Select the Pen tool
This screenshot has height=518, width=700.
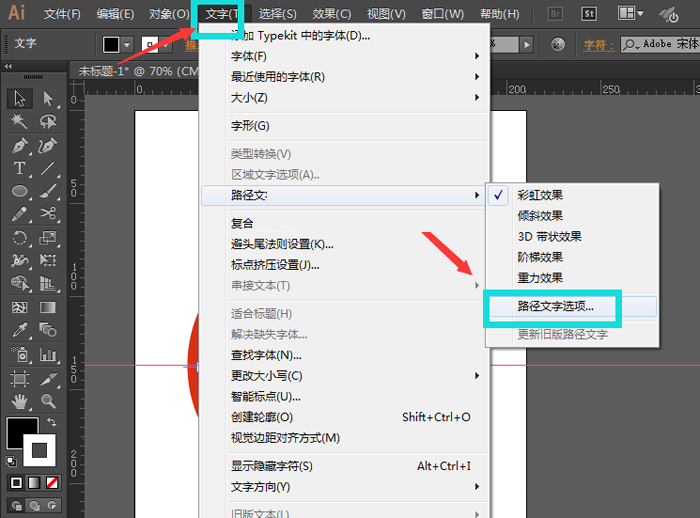(19, 145)
